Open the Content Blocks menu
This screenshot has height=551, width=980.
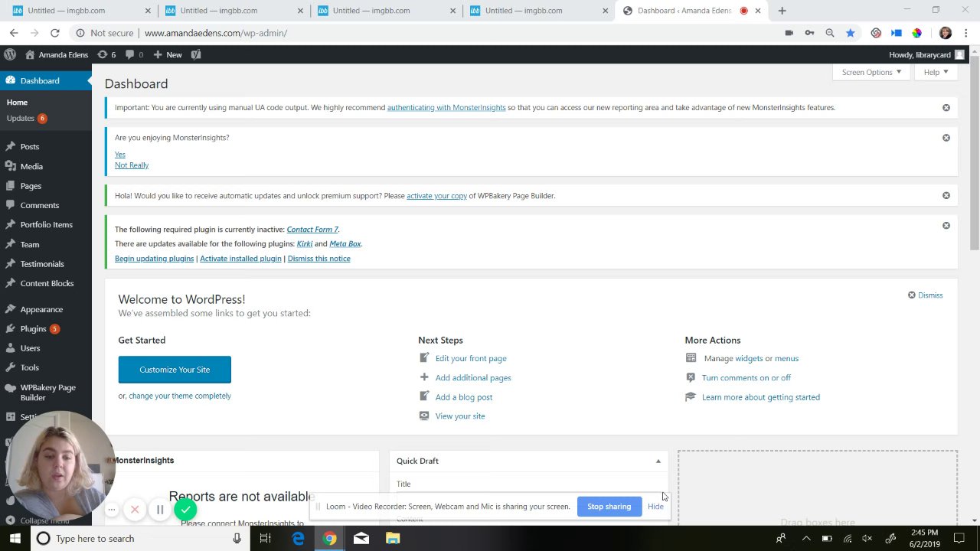pyautogui.click(x=46, y=283)
